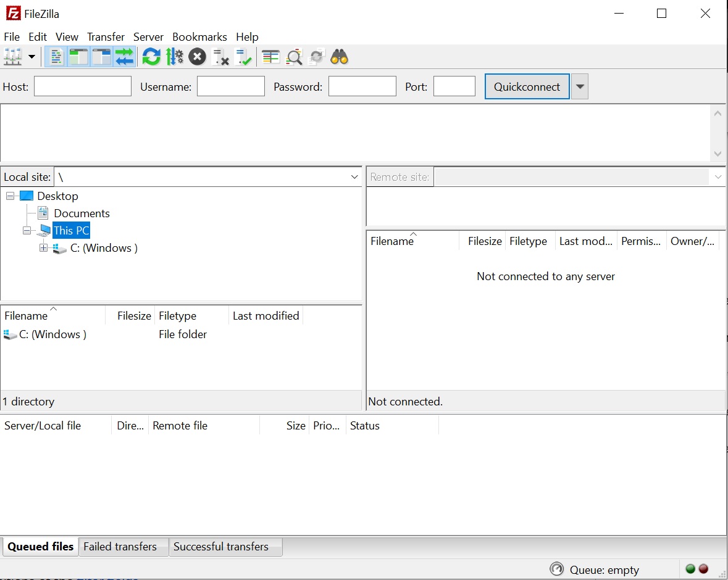
Task: Click the Password input field
Action: pos(362,86)
